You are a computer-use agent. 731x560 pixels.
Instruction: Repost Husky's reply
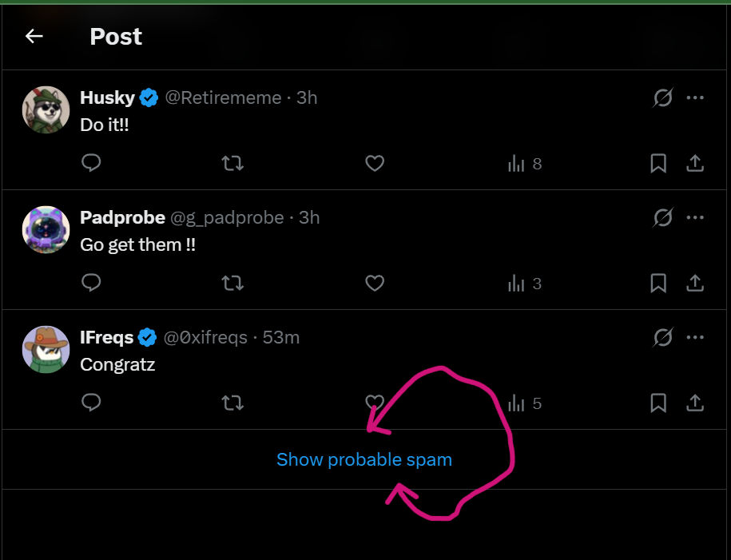point(232,163)
